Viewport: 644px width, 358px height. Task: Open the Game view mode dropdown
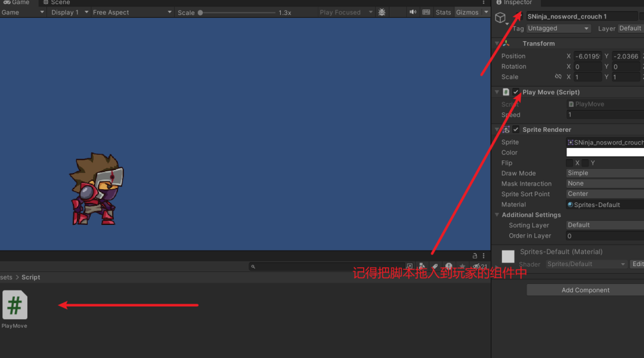pyautogui.click(x=23, y=13)
